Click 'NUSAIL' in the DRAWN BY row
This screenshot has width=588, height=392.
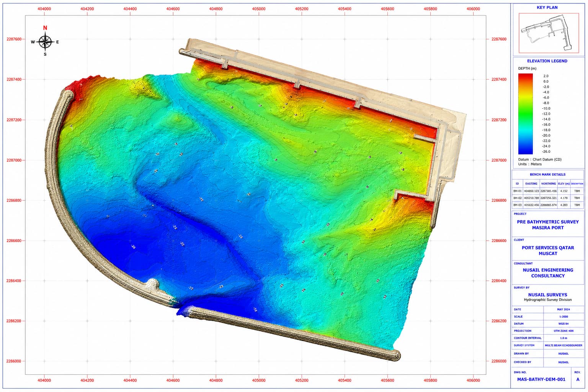coord(563,354)
